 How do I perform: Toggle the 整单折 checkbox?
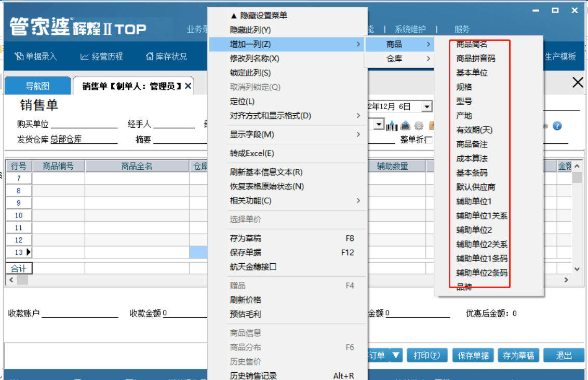point(430,140)
